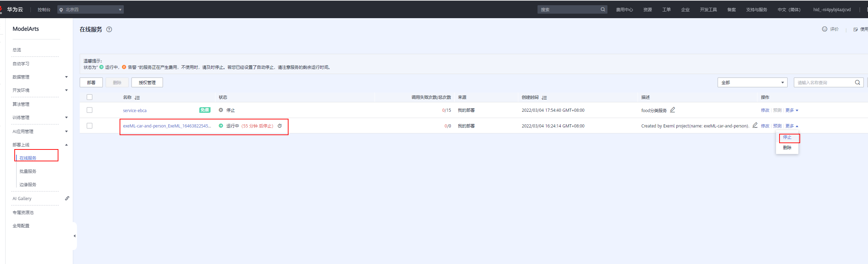Click the grey stopped status icon
Viewport: 868px width, 264px height.
pos(221,110)
